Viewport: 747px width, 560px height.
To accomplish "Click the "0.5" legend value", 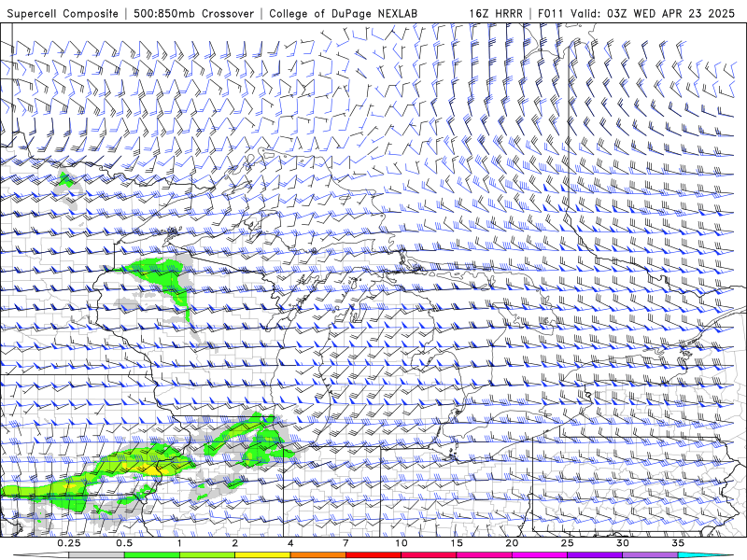I will point(124,543).
